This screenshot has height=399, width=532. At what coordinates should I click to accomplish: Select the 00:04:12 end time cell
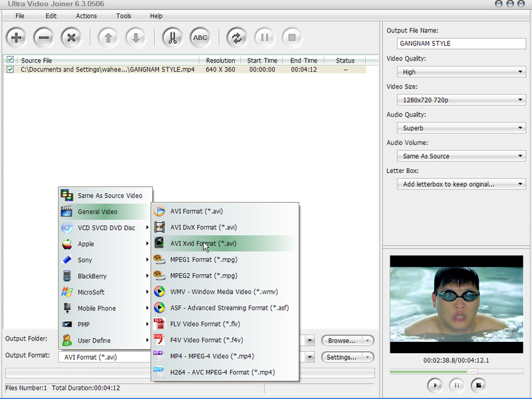[304, 70]
